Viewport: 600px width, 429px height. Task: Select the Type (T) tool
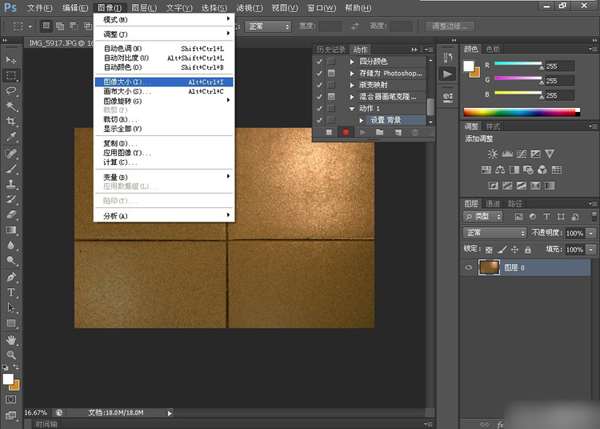12,292
